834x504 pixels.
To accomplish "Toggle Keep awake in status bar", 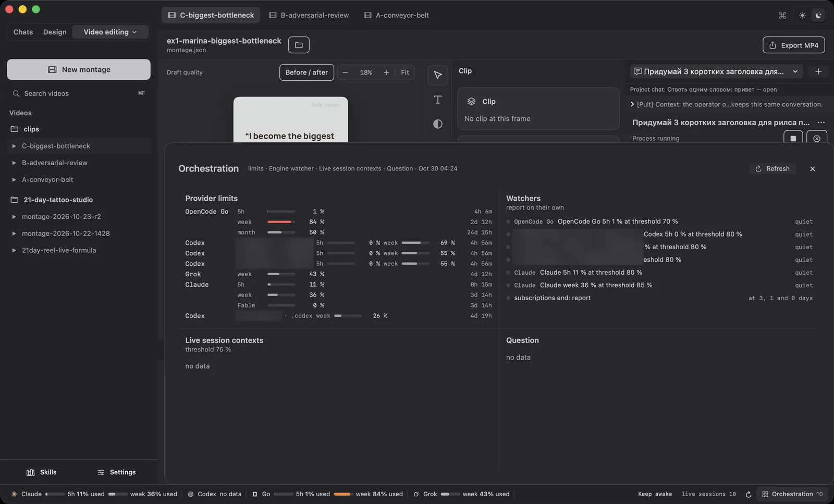I will point(655,494).
